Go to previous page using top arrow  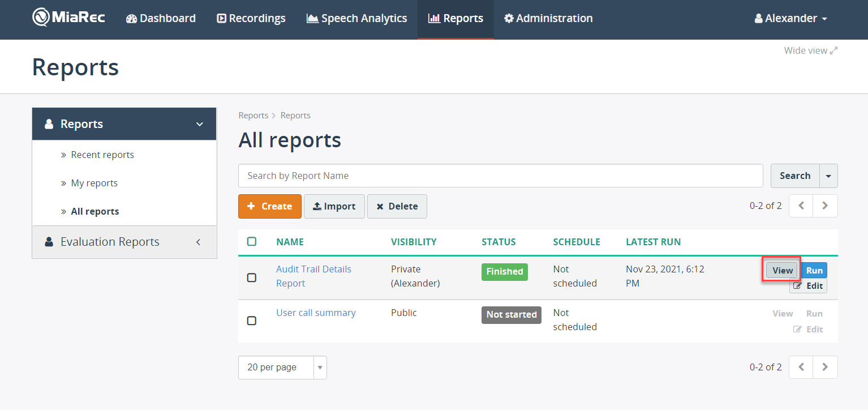click(801, 206)
